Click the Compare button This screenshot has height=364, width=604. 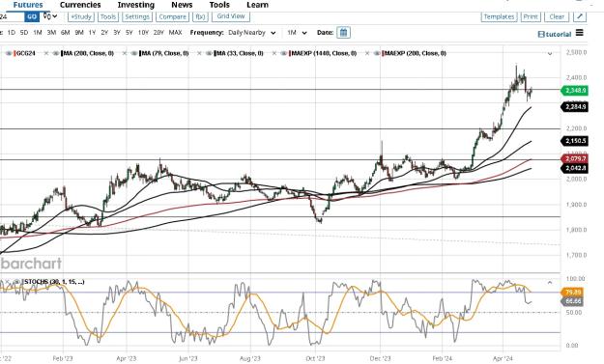coord(172,16)
